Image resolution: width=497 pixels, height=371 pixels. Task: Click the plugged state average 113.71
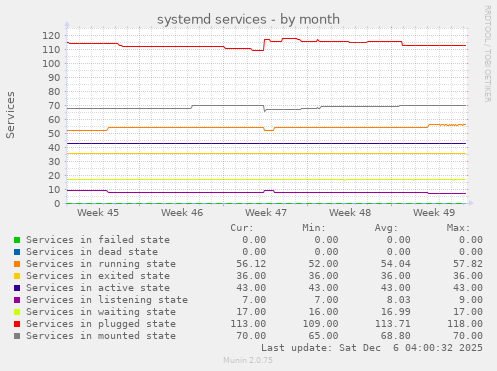click(393, 324)
